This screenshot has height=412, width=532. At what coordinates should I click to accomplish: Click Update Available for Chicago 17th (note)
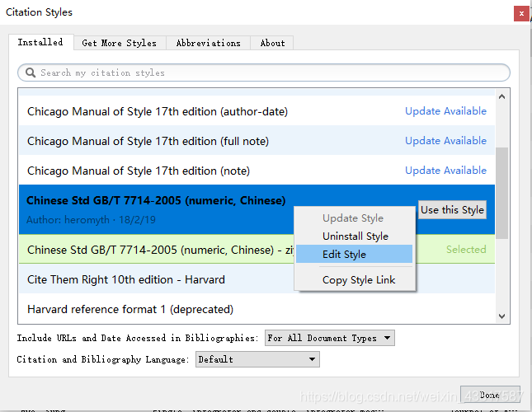[x=445, y=171]
